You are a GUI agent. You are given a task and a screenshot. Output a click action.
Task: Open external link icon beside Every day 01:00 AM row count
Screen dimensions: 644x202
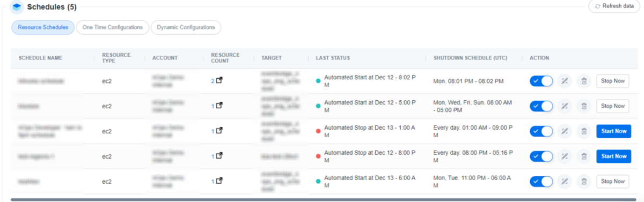coord(219,131)
